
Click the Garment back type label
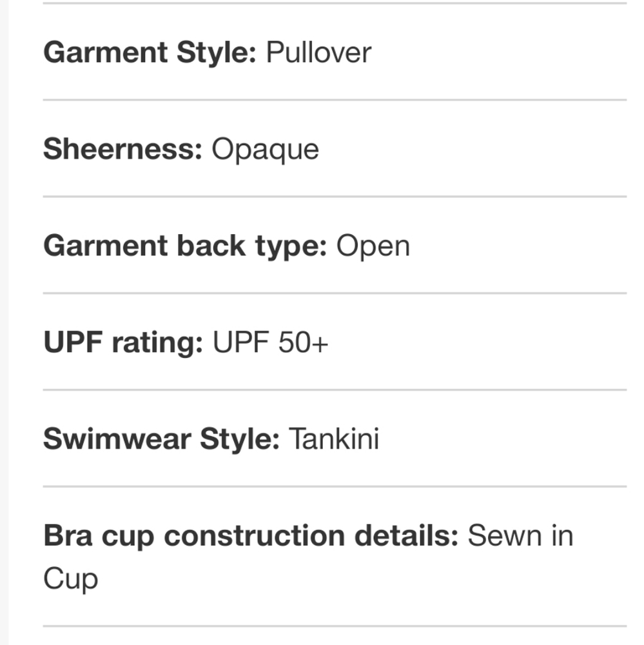pyautogui.click(x=185, y=246)
